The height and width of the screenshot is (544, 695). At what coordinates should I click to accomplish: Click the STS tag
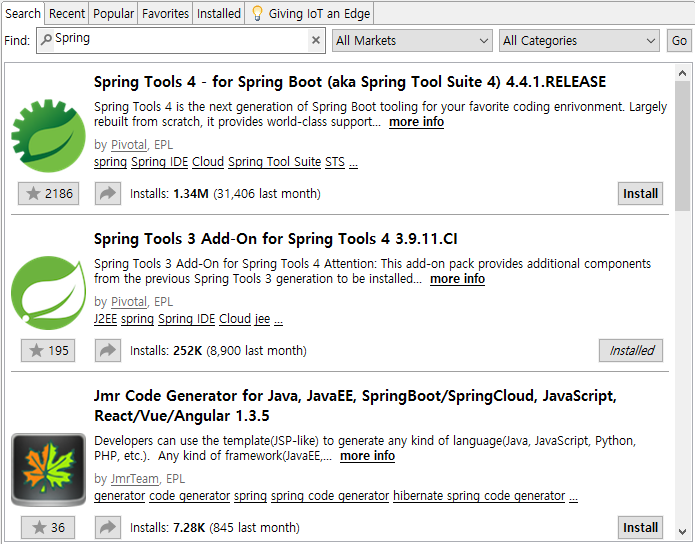[335, 162]
